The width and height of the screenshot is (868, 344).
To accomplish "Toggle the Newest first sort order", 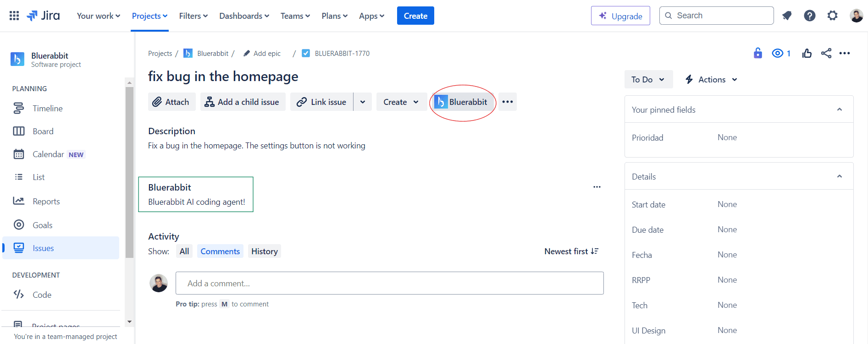I will 571,251.
